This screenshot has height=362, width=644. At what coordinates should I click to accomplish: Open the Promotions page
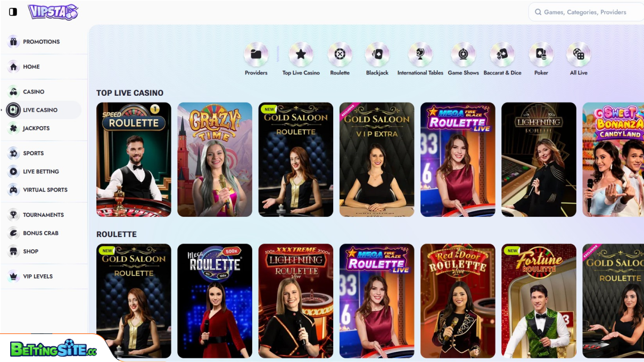[41, 41]
